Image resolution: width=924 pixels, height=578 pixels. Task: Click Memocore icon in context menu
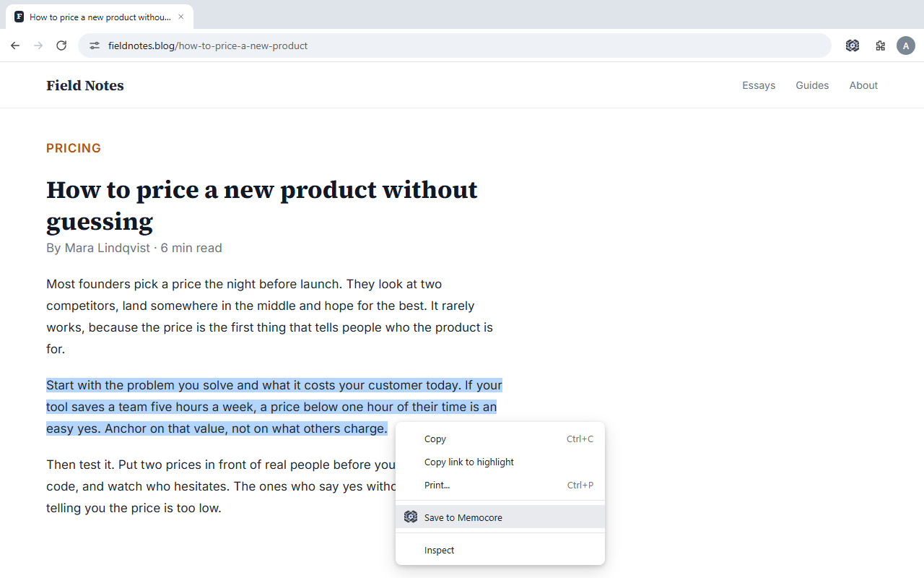point(411,517)
